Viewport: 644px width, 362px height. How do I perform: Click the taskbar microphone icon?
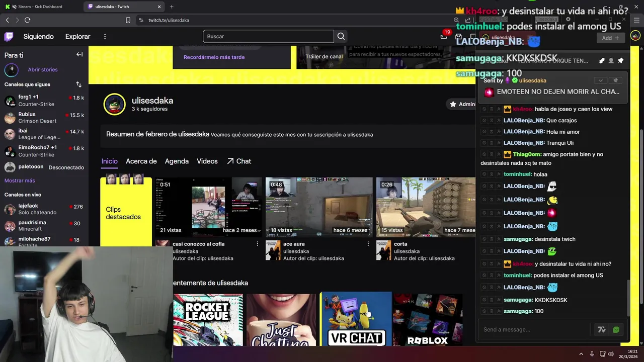[x=592, y=354]
